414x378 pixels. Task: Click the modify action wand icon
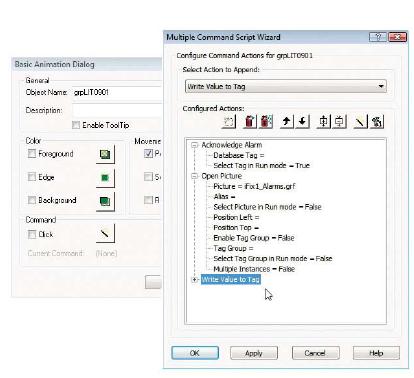(360, 122)
